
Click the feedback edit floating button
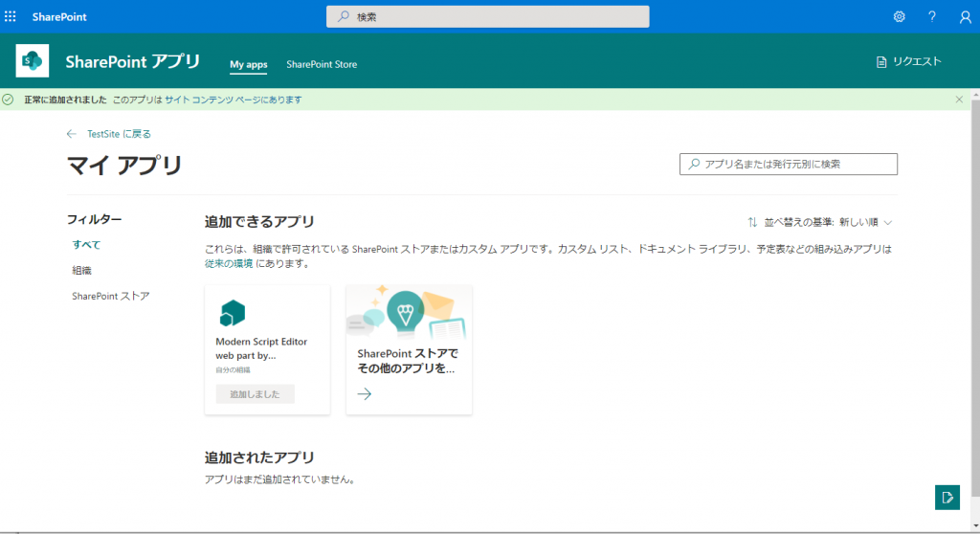(x=947, y=497)
